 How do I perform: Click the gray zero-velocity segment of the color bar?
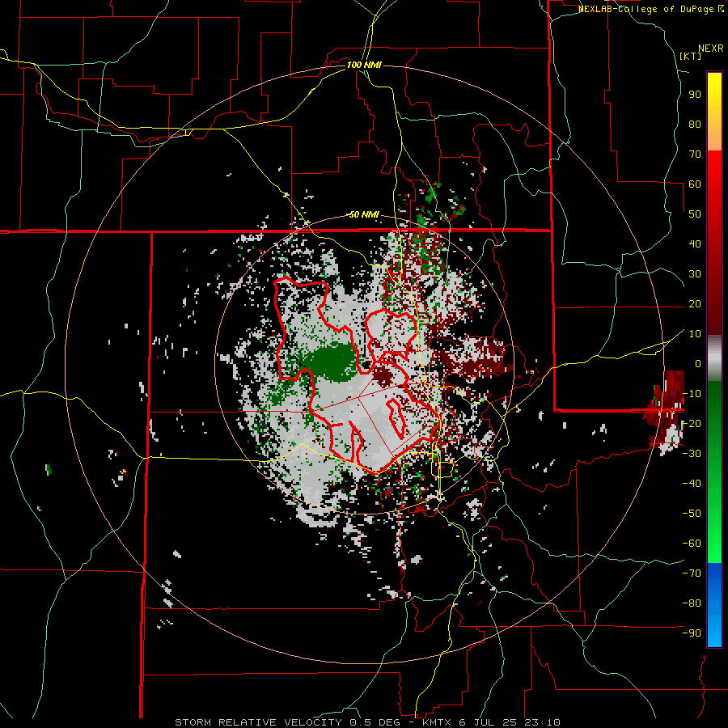714,358
